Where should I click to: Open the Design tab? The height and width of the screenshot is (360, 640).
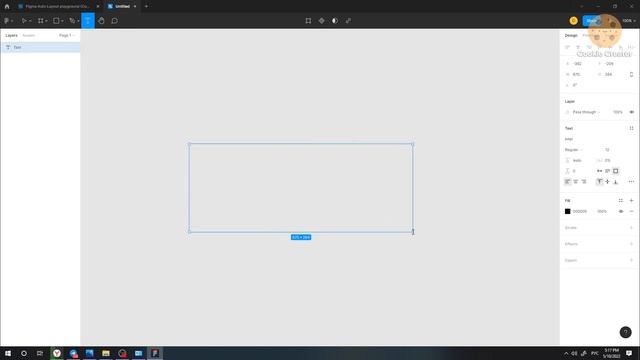[x=571, y=36]
